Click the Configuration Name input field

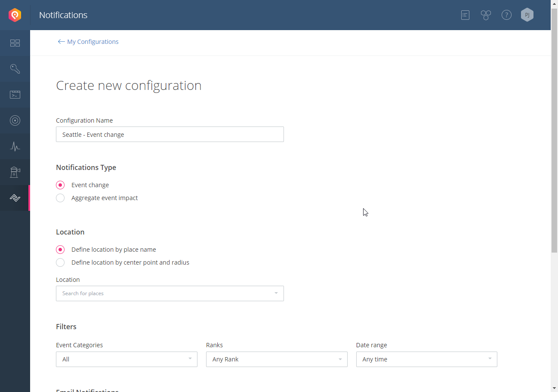pyautogui.click(x=170, y=134)
